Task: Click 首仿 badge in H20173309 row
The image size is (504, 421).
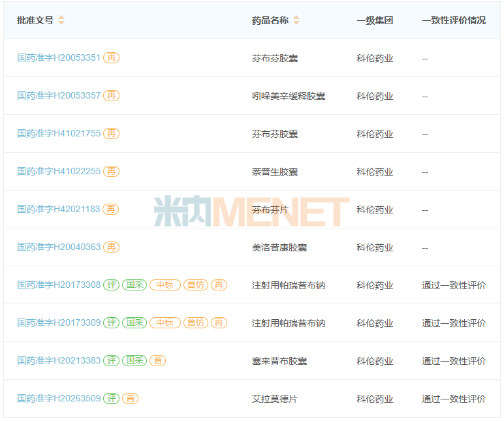Action: tap(196, 322)
